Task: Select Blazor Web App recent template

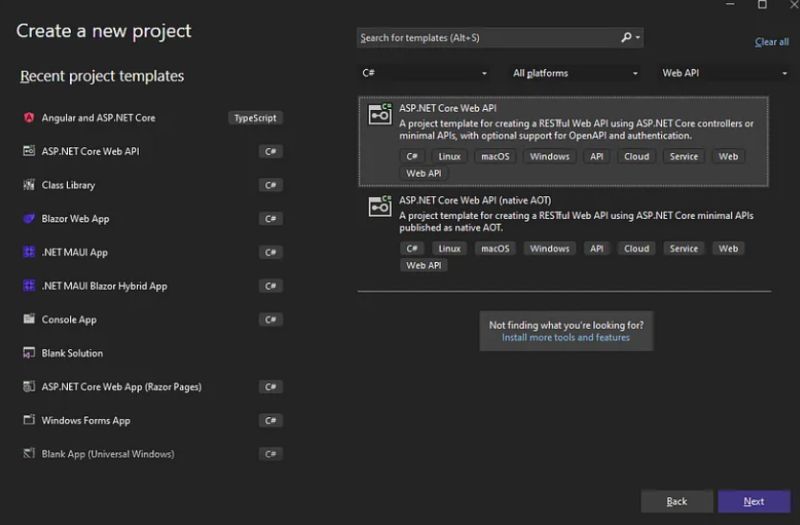Action: (152, 218)
